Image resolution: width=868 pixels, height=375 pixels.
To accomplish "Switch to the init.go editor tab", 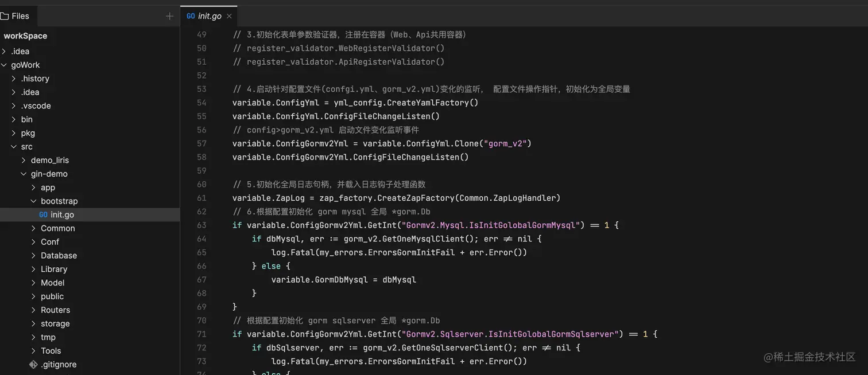I will (209, 16).
